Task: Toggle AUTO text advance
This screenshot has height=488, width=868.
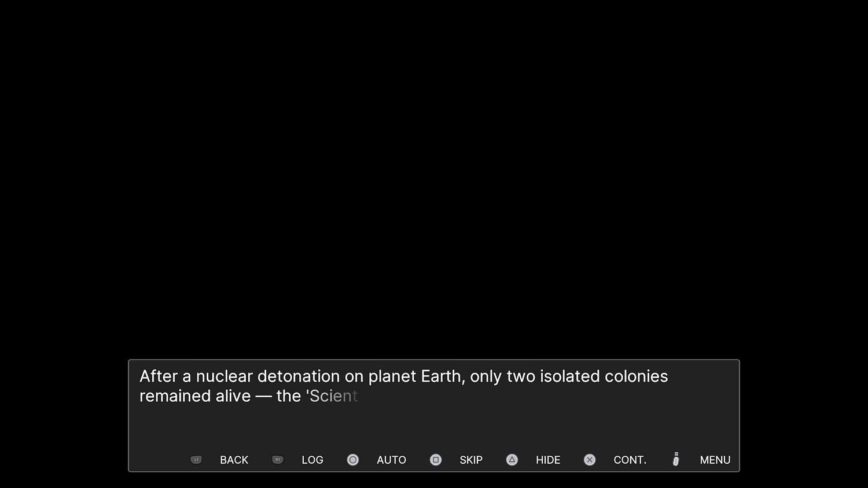Action: [x=391, y=460]
